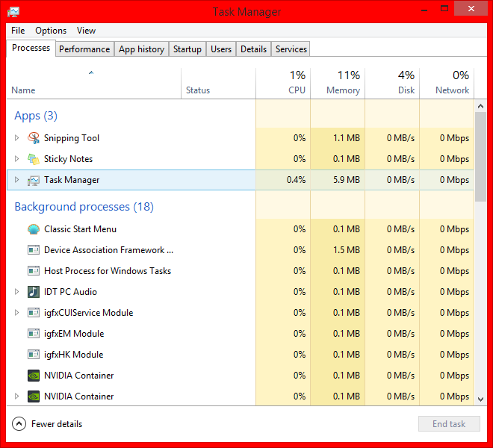The width and height of the screenshot is (493, 448).
Task: Minimize the Task Manager window
Action: (x=424, y=10)
